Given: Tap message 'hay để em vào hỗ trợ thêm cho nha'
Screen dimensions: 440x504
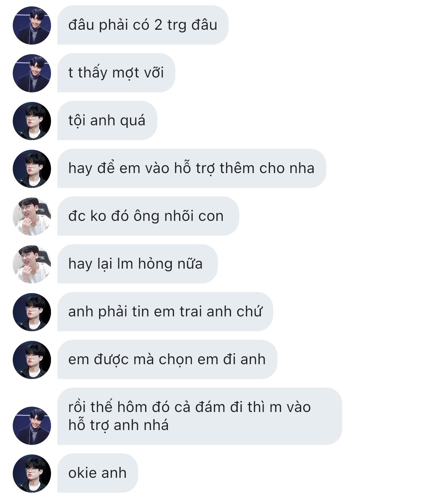Looking at the screenshot, I should click(x=192, y=168).
